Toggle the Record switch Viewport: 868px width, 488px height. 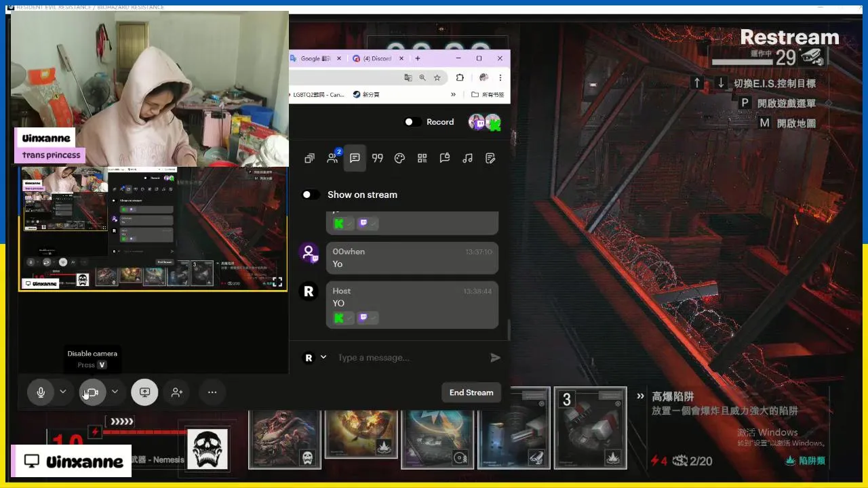point(412,122)
